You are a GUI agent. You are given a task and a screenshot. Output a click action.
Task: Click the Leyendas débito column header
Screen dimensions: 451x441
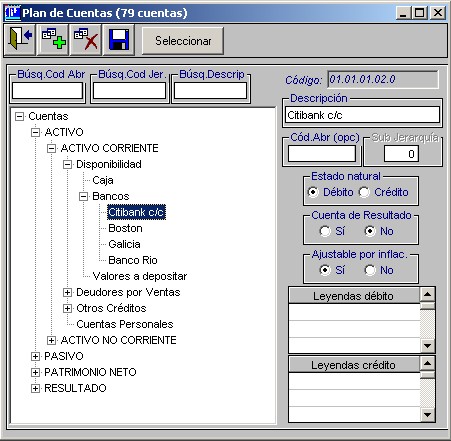353,296
